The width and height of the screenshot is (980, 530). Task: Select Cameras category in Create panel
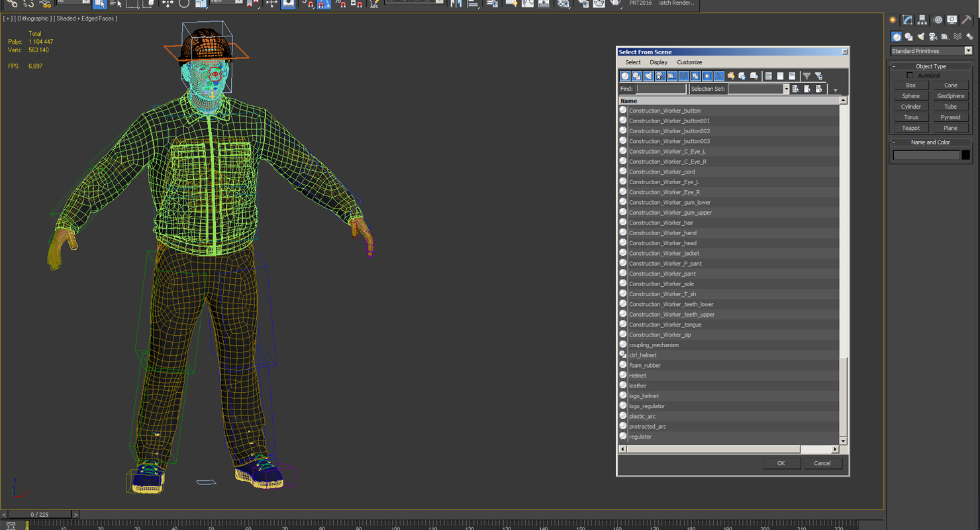pyautogui.click(x=933, y=37)
